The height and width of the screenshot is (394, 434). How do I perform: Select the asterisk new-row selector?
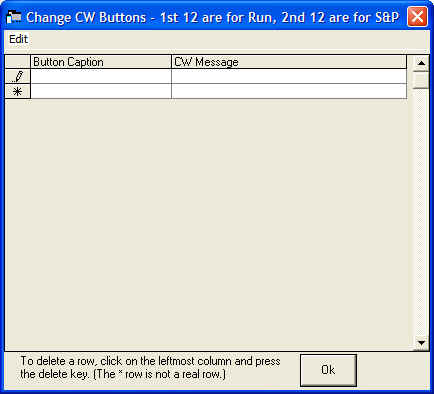(18, 91)
